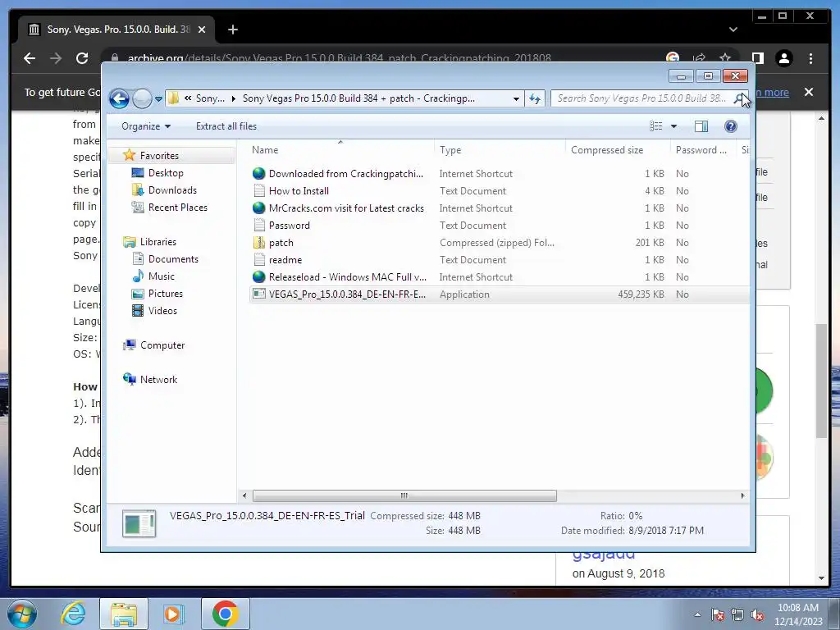Open the Organize menu
This screenshot has width=840, height=630.
click(146, 126)
